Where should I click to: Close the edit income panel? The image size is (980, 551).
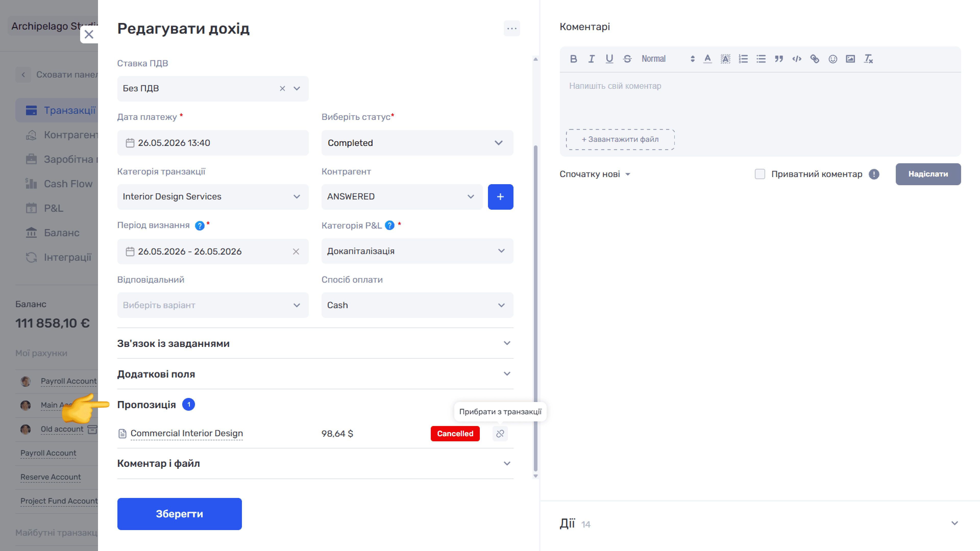point(89,34)
